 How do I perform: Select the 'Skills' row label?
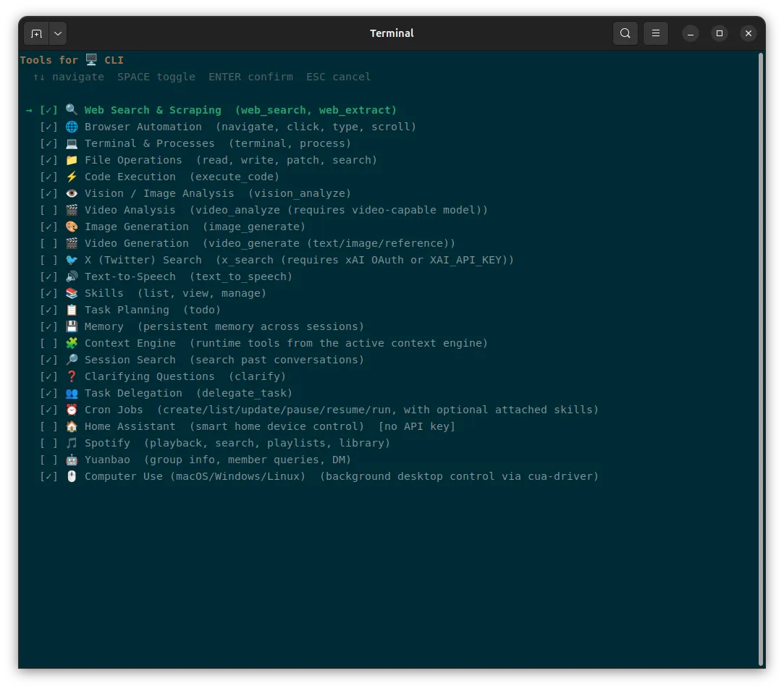pyautogui.click(x=104, y=293)
